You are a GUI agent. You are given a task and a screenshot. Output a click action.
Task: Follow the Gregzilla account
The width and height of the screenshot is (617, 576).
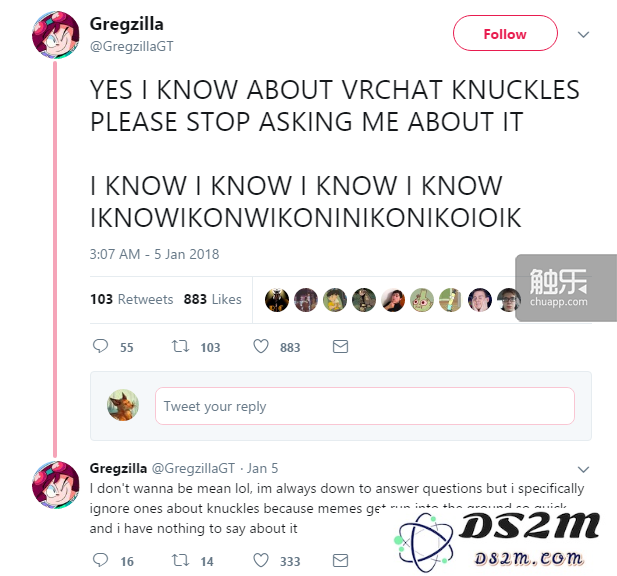click(x=505, y=33)
